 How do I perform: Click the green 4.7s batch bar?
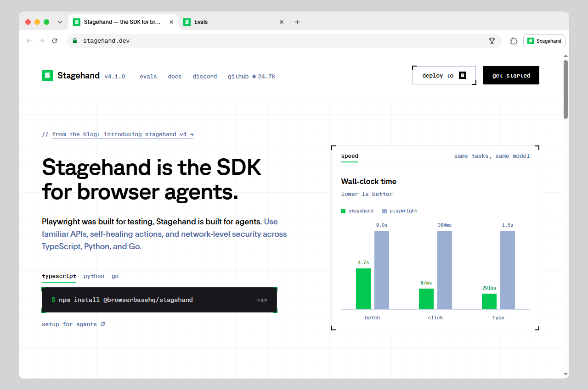pyautogui.click(x=363, y=289)
